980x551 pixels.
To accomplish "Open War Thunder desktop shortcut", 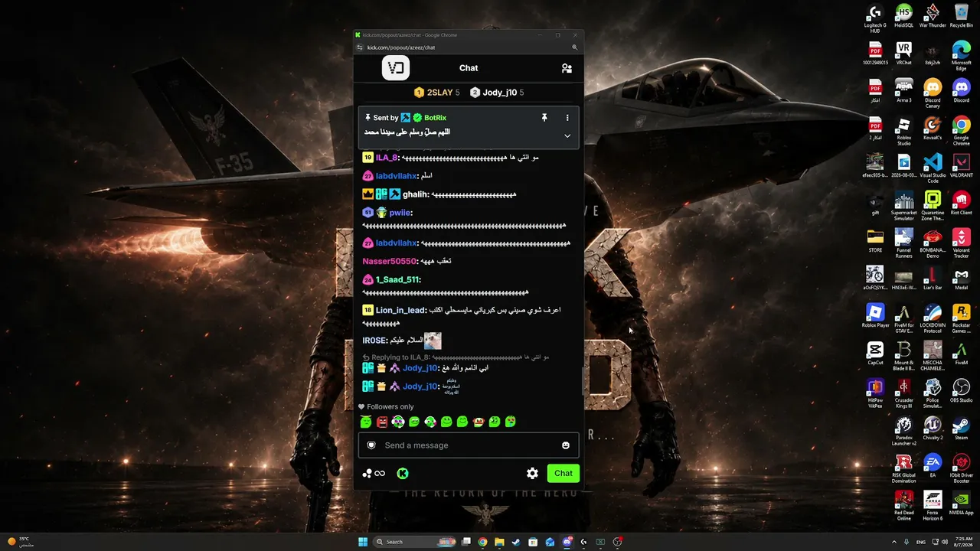I will point(933,17).
